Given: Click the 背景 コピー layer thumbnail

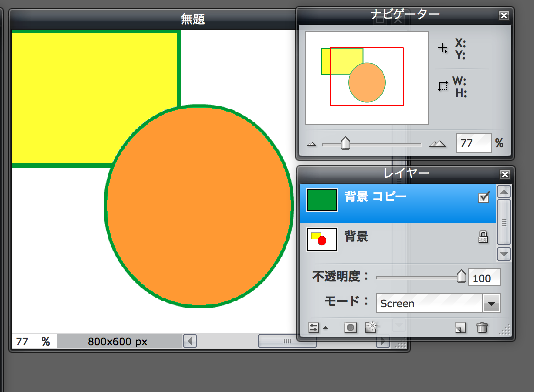Looking at the screenshot, I should (322, 200).
